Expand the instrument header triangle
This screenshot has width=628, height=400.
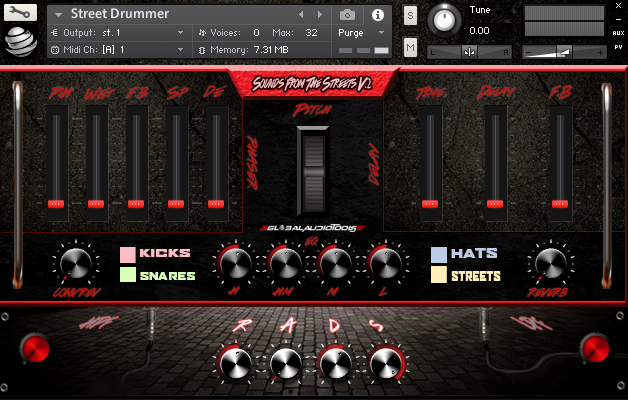point(58,15)
